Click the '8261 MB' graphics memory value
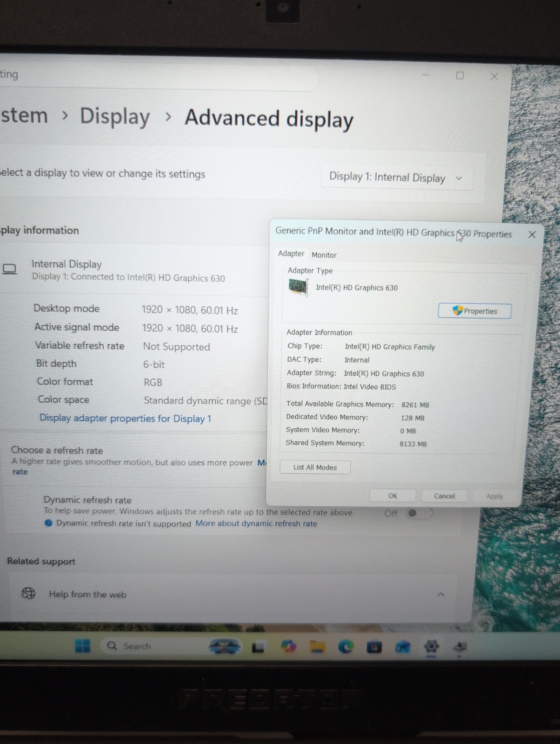560x744 pixels. [415, 405]
